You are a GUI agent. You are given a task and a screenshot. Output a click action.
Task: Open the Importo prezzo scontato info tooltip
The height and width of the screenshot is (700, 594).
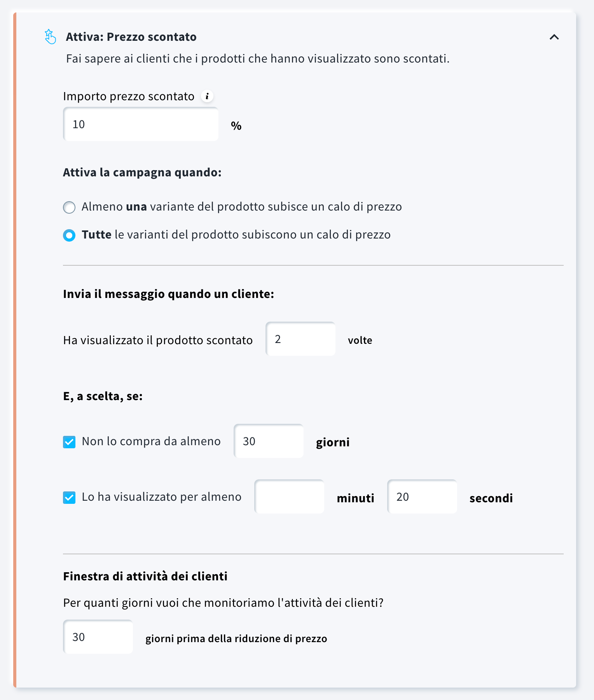pyautogui.click(x=207, y=96)
